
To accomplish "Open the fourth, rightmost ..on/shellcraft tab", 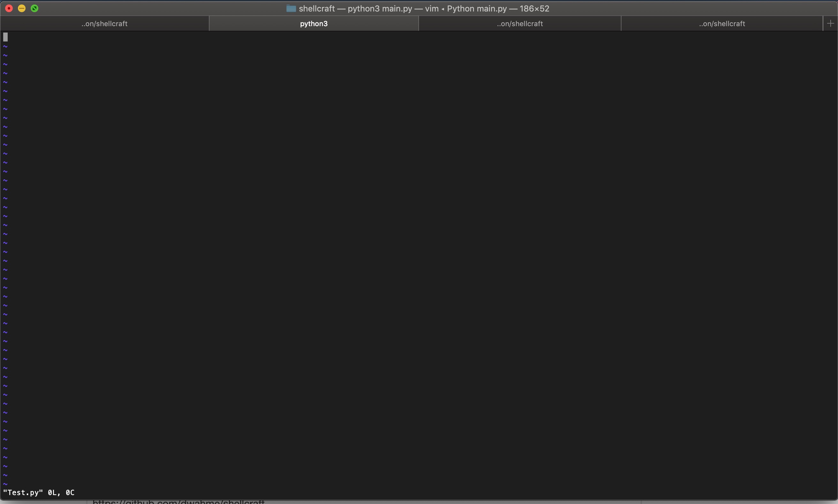I will [x=722, y=23].
